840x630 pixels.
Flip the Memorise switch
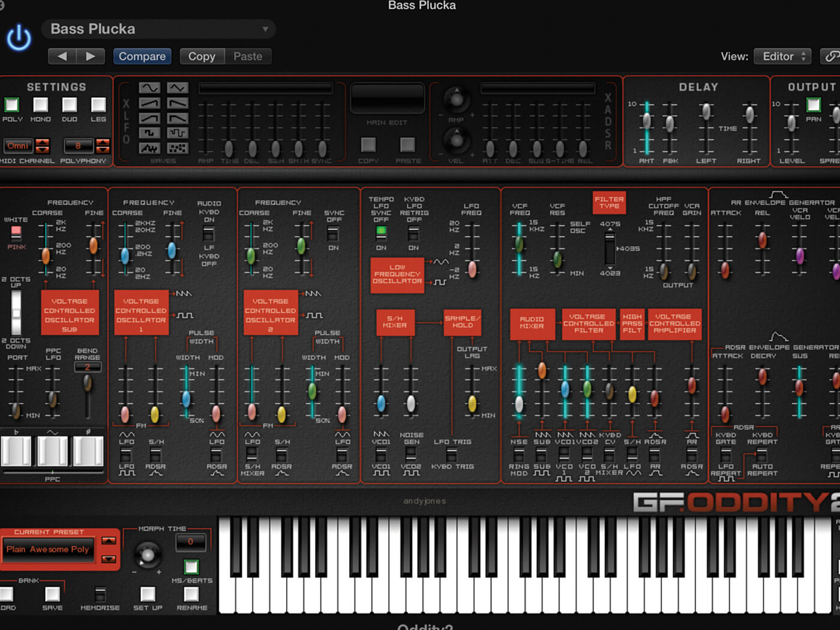pos(100,595)
